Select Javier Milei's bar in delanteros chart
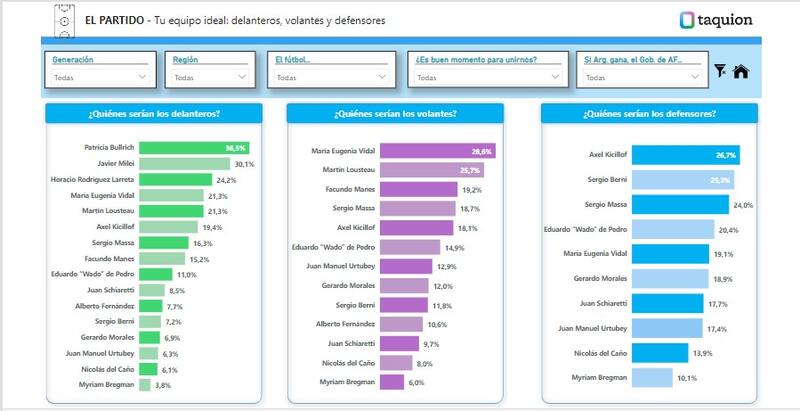Viewport: 800px width, 411px height. pyautogui.click(x=184, y=163)
